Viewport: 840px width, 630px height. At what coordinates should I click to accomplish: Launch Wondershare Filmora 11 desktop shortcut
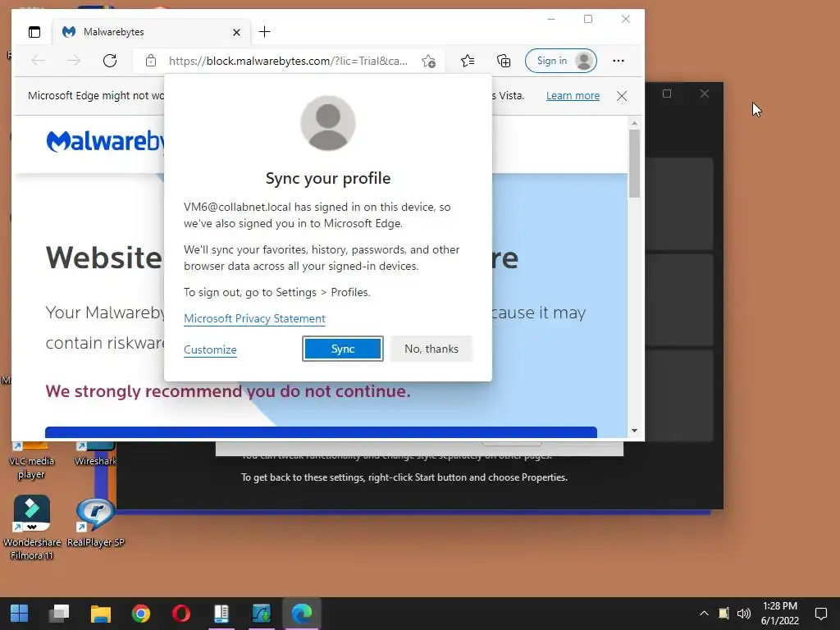click(x=32, y=527)
